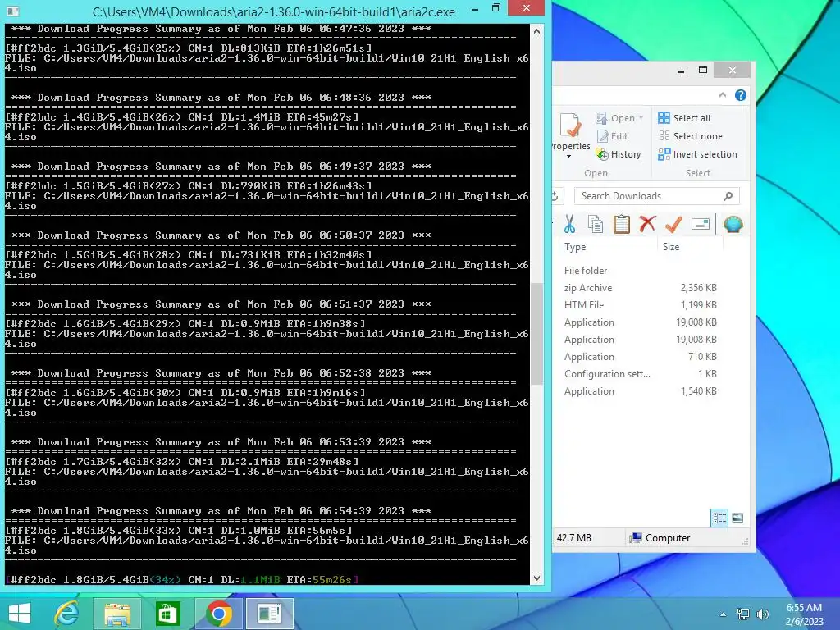Click console scrollbar down arrow

pos(536,578)
